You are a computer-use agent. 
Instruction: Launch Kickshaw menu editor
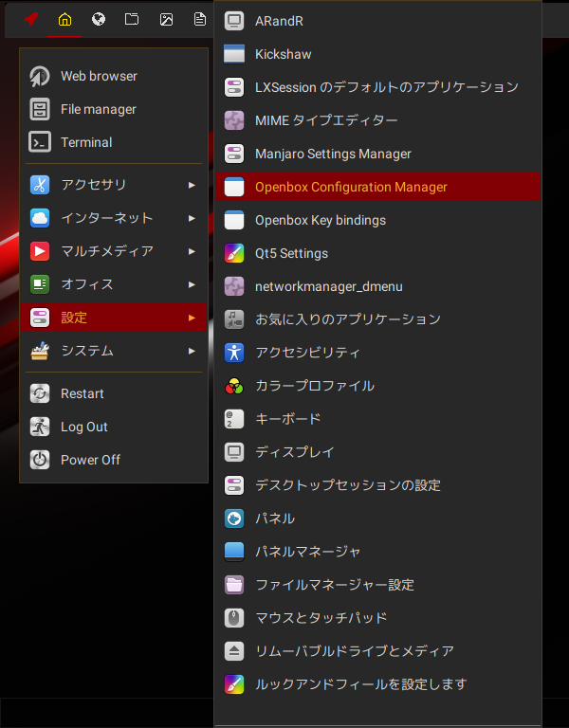(x=377, y=54)
